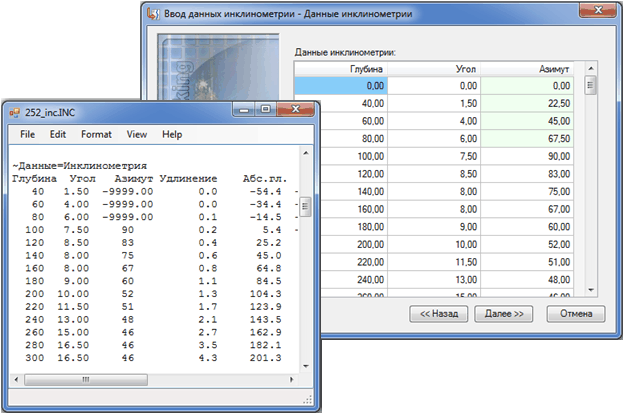The width and height of the screenshot is (625, 416).
Task: Click the Далее >> button
Action: 505,313
